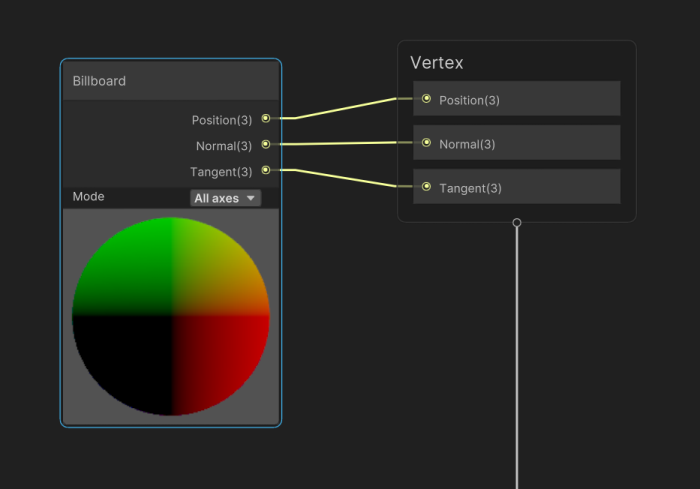The height and width of the screenshot is (489, 700).
Task: Click the Vertex Normal(3) input port
Action: [426, 143]
